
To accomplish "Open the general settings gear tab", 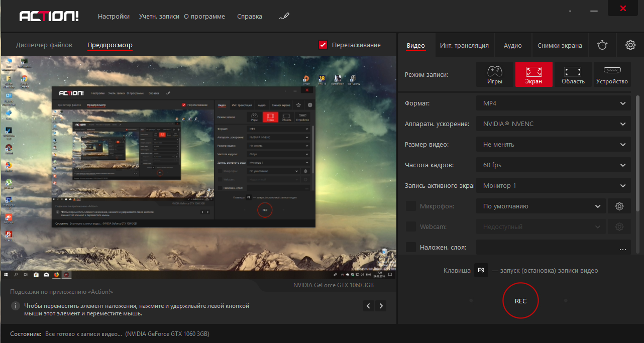I will point(630,45).
